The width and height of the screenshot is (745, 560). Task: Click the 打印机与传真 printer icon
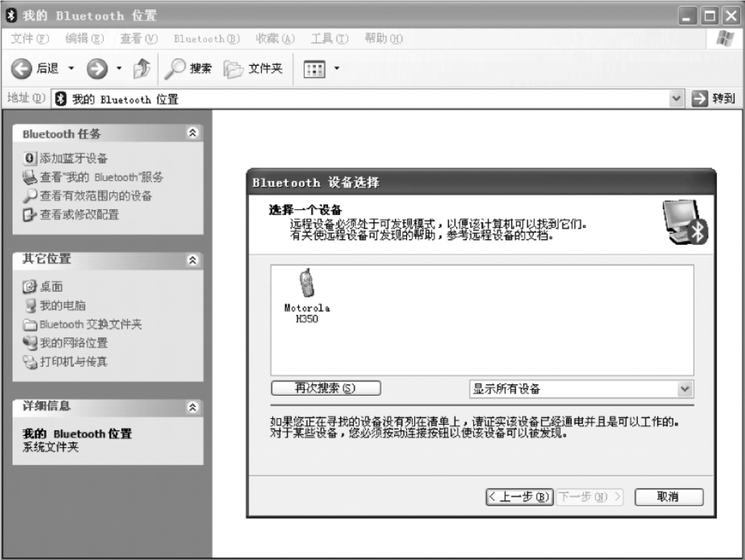[x=30, y=362]
